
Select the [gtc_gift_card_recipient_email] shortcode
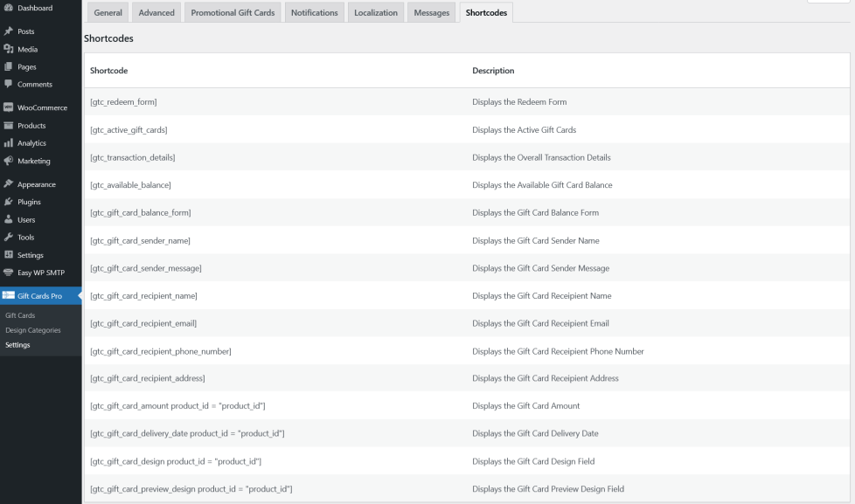pyautogui.click(x=143, y=323)
